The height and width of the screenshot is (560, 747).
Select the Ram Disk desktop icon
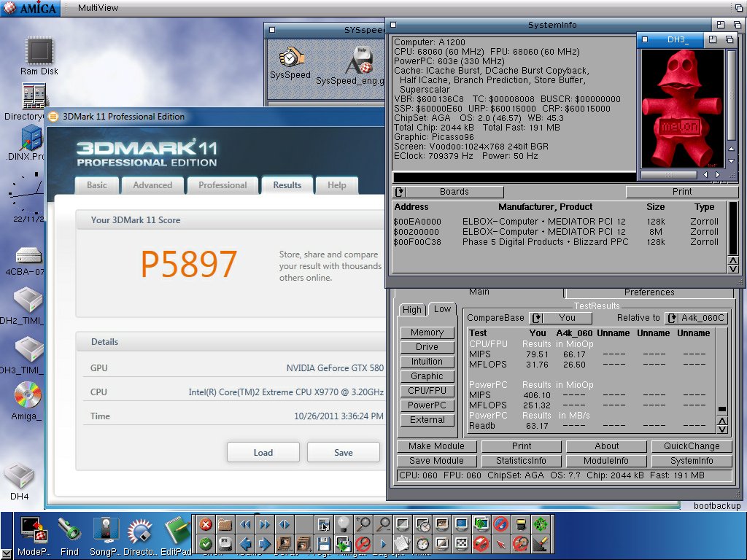(x=39, y=56)
